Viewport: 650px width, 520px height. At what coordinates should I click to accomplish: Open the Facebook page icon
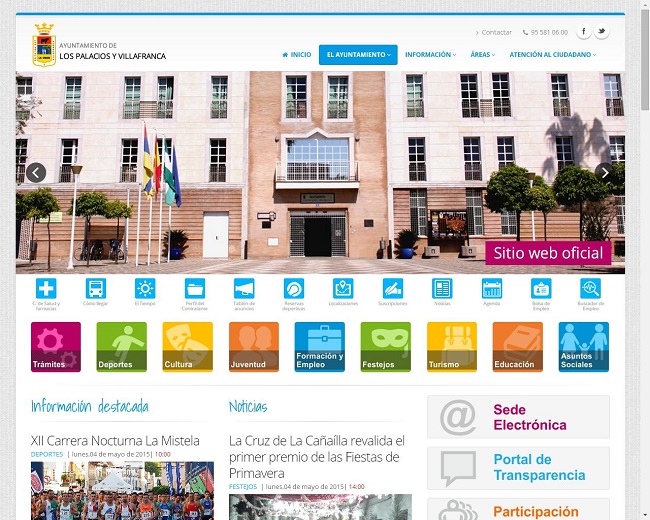(x=584, y=32)
